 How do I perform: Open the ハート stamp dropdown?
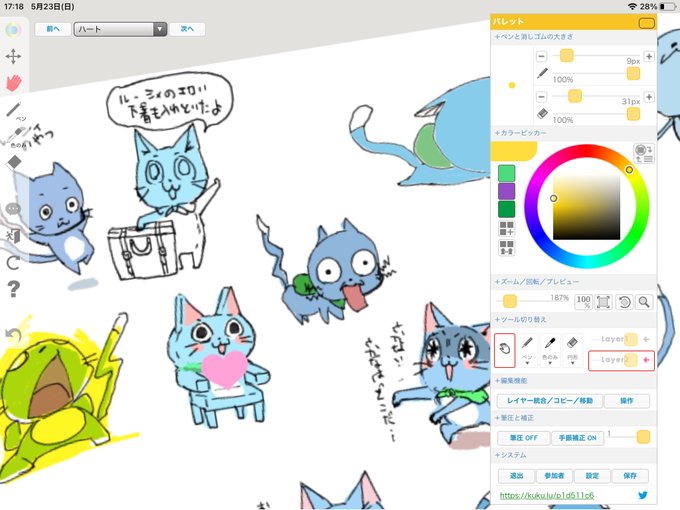120,29
